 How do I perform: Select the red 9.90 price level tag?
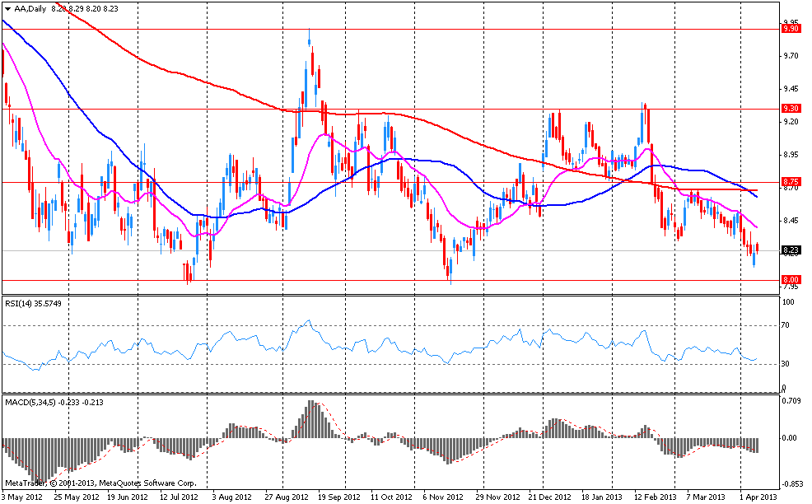tap(790, 29)
